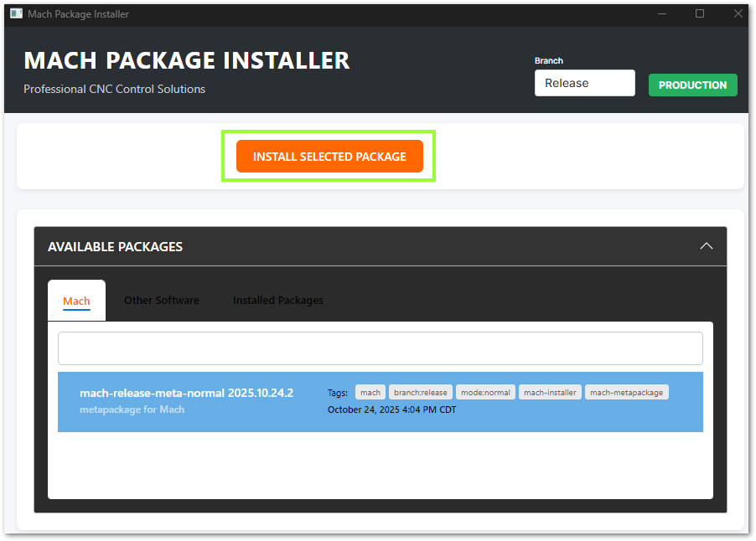Click the green PRODUCTION badge
Viewport: 756px width, 541px height.
692,85
